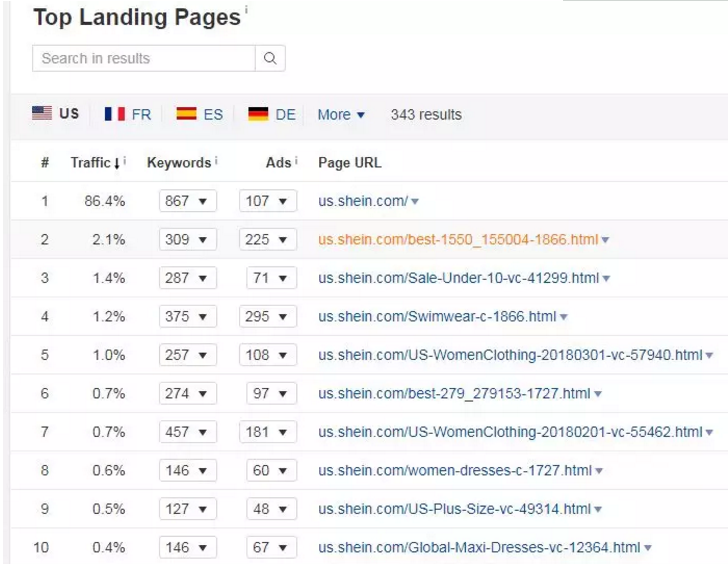The width and height of the screenshot is (728, 564).
Task: Open the US-WomenClothing-20180301-vc-57940.html link
Action: click(510, 355)
